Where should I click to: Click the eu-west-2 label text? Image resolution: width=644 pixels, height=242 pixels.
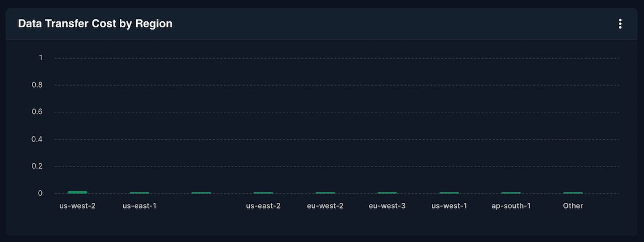tap(325, 206)
